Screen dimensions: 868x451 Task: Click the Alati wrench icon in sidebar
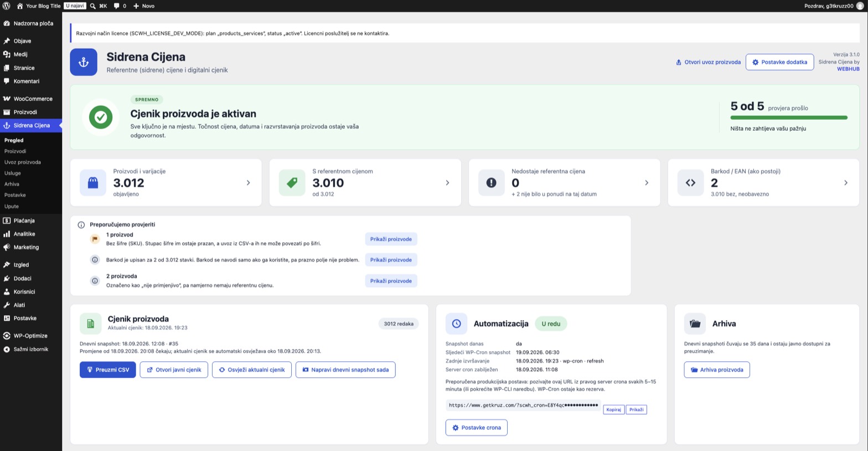click(7, 305)
